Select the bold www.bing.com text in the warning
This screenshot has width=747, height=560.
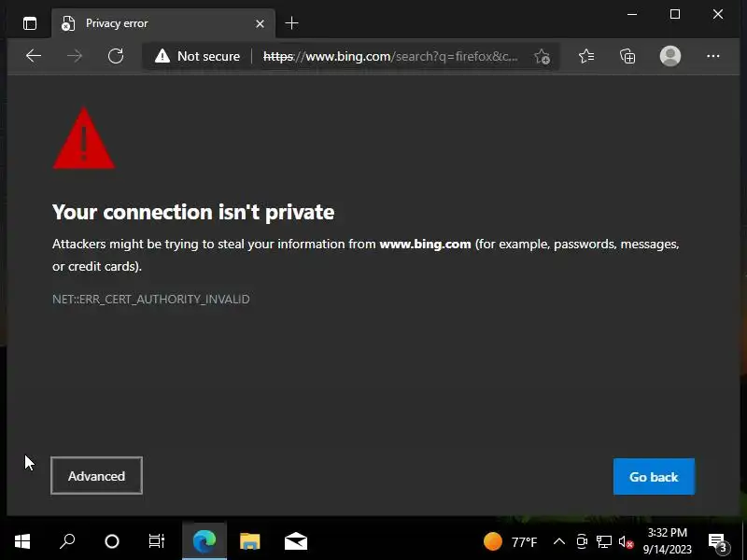click(x=425, y=244)
